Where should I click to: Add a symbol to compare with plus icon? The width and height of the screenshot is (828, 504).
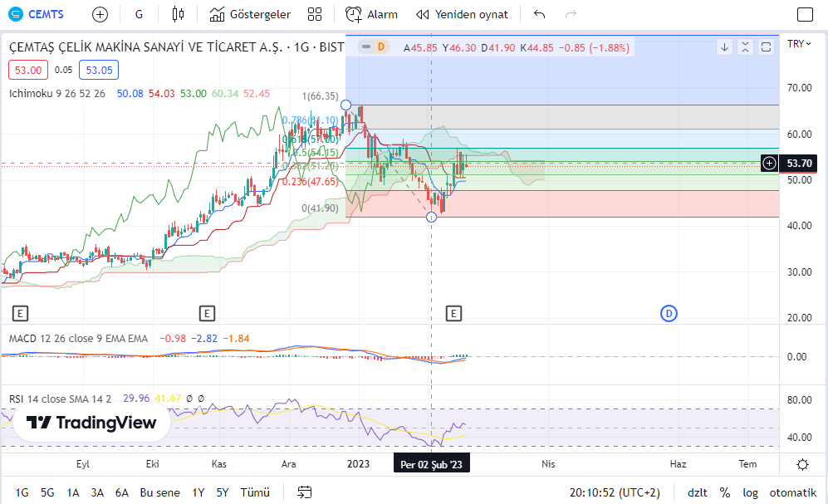tap(100, 14)
